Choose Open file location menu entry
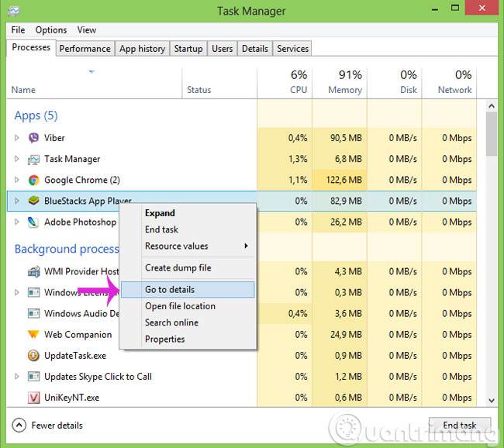 click(x=180, y=306)
